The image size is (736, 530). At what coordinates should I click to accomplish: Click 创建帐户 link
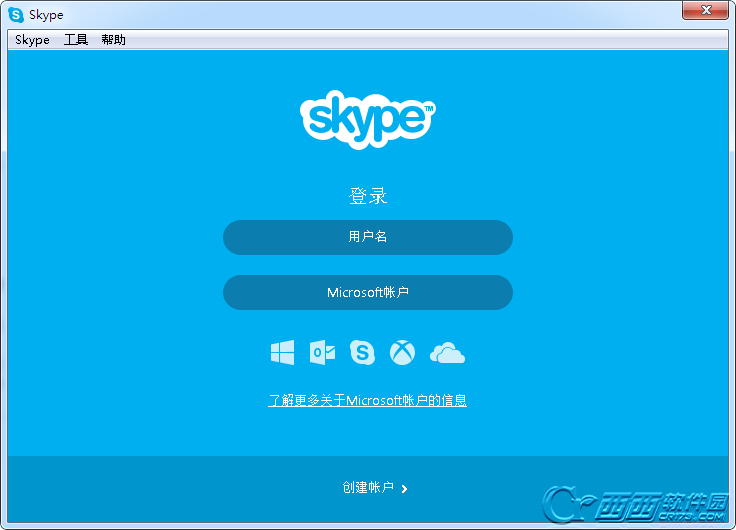[x=368, y=487]
